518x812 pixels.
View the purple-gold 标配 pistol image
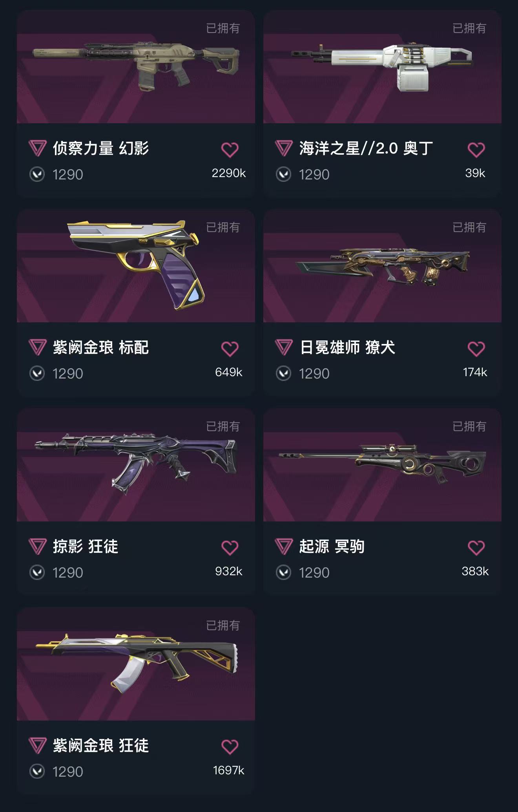pos(136,266)
